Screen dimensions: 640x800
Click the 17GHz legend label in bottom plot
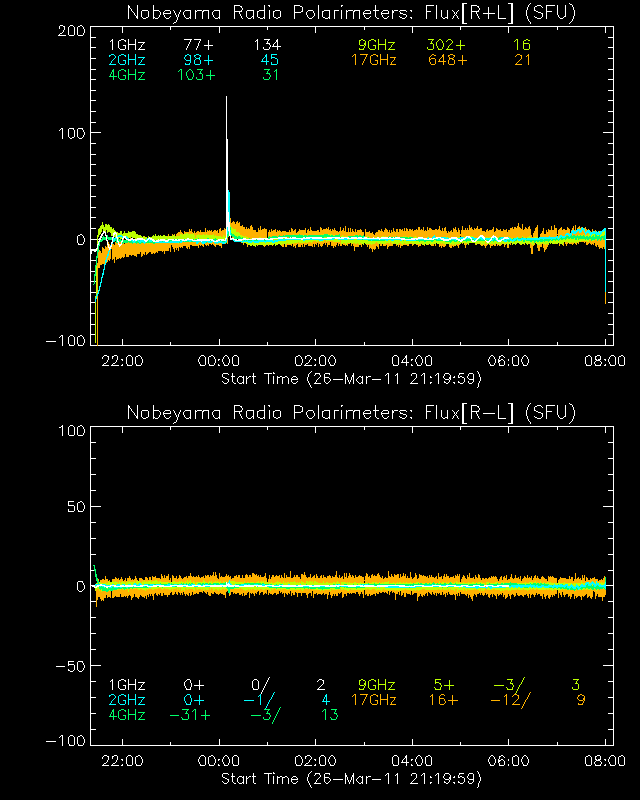point(373,700)
